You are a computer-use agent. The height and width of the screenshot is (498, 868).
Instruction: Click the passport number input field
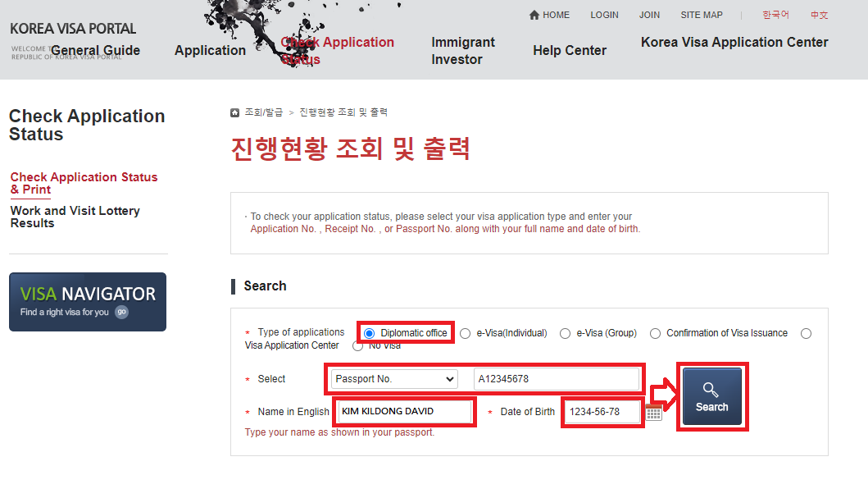tap(557, 379)
